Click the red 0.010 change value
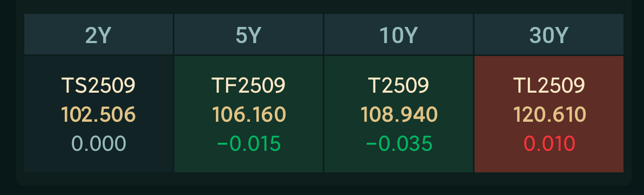Viewport: 644px width, 195px height. 550,144
